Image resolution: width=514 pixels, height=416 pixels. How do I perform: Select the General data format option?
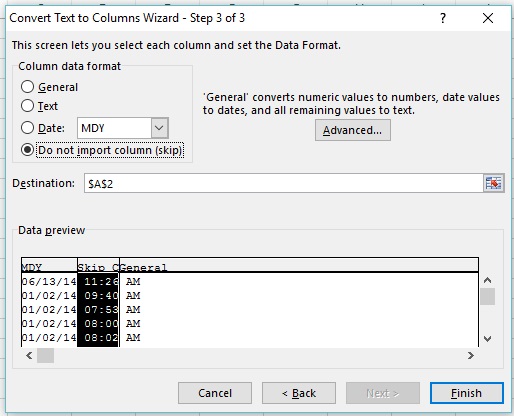27,87
